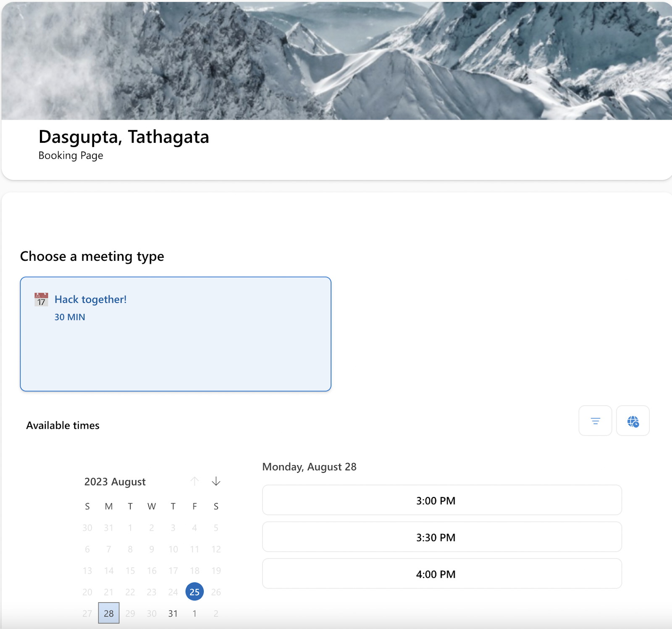
Task: Click greyed date 17 in calendar
Action: click(173, 571)
